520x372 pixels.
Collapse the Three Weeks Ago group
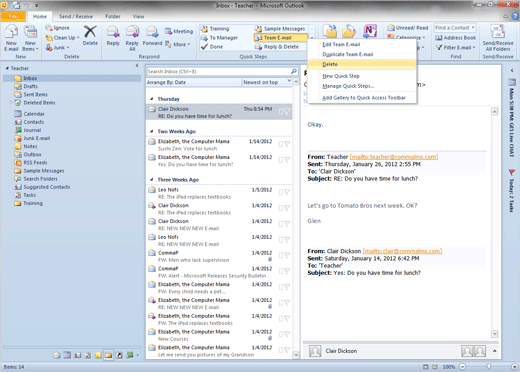tap(152, 180)
